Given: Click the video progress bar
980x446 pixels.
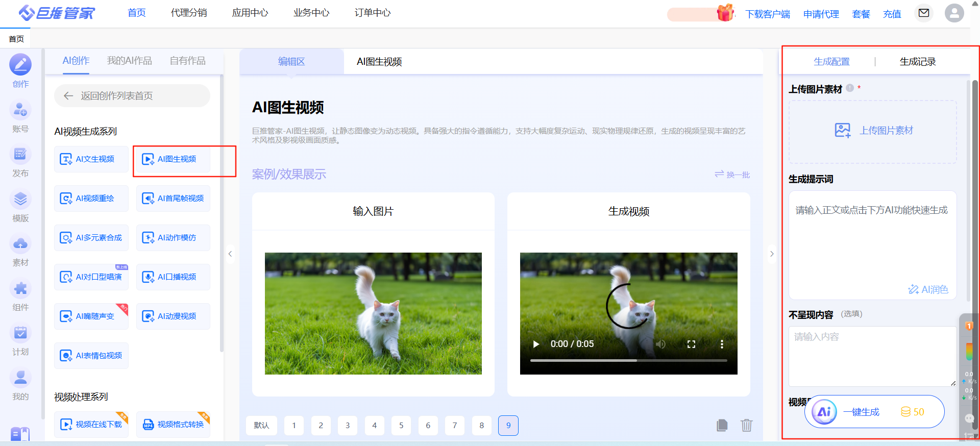Looking at the screenshot, I should tap(628, 360).
